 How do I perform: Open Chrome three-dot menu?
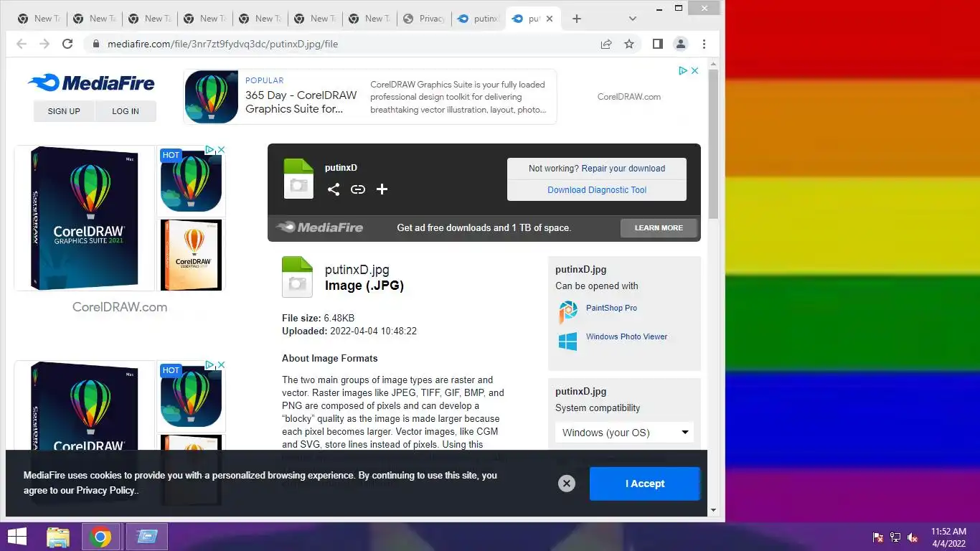704,44
